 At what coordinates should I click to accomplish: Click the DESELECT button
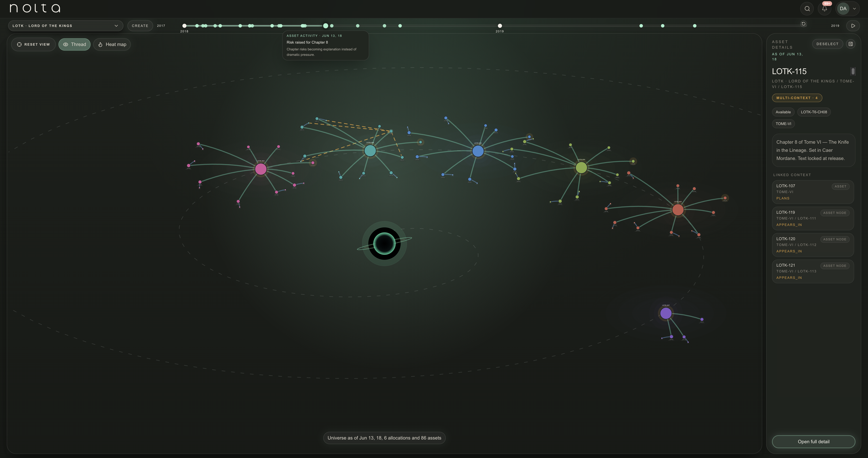[x=827, y=44]
